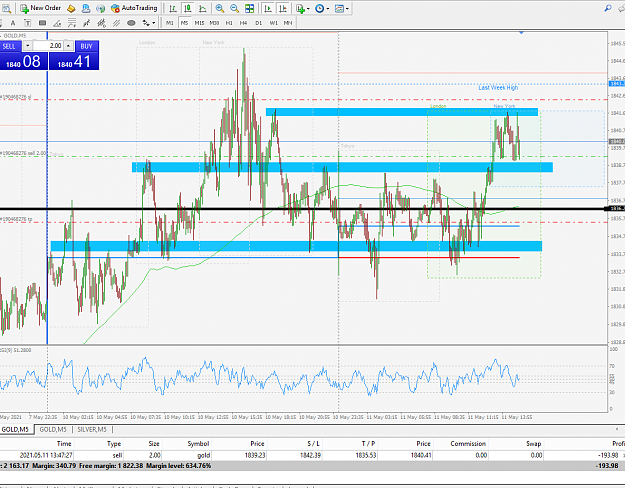Image resolution: width=625 pixels, height=488 pixels.
Task: Click the arrows objects icon
Action: click(146, 23)
